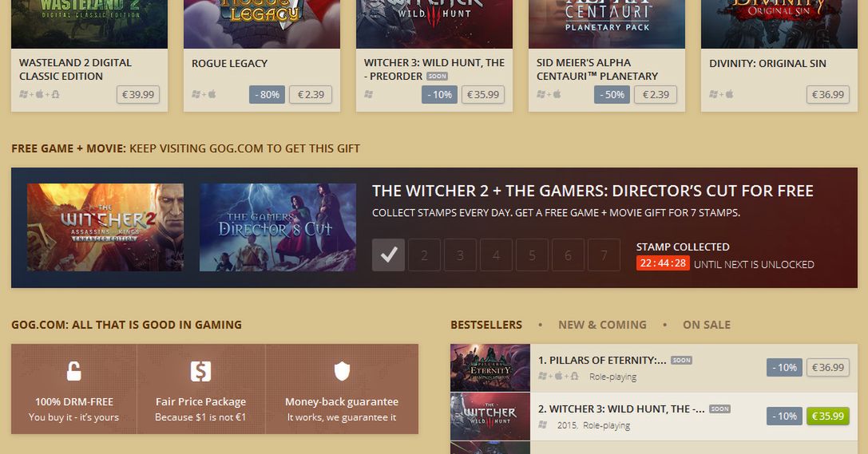Click the Wasteland 2 cover image
Image resolution: width=868 pixels, height=454 pixels.
coord(89,24)
